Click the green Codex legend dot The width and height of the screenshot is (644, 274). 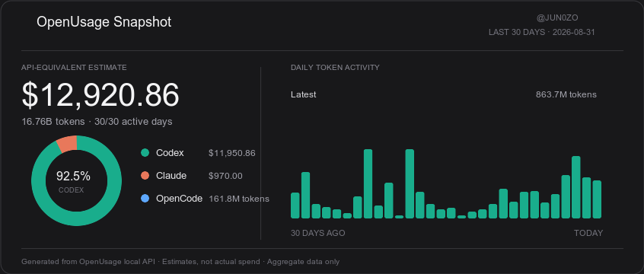click(145, 153)
